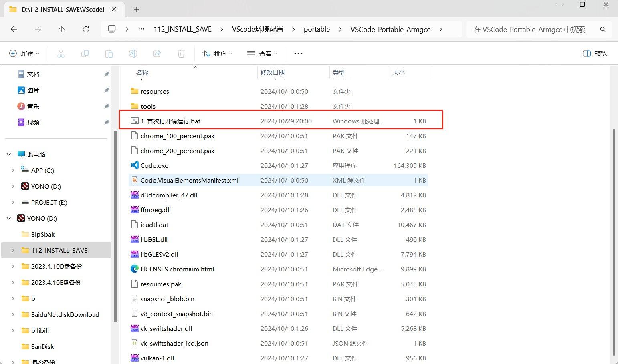Click portable in the breadcrumb path
This screenshot has height=364, width=618.
317,29
